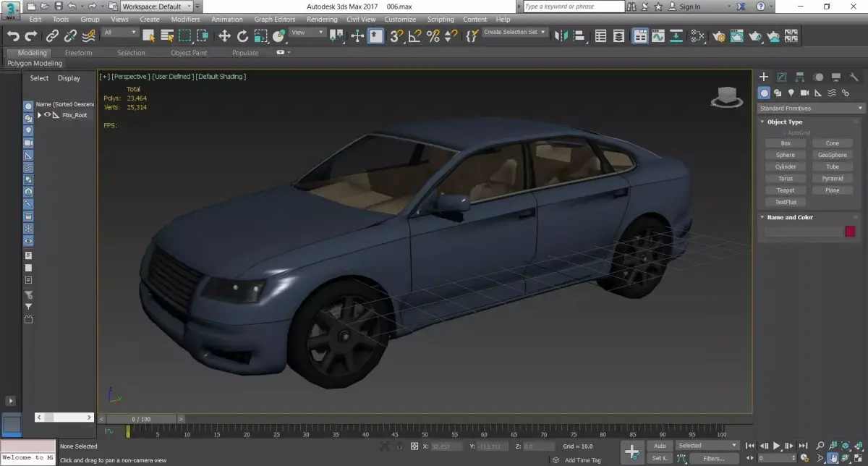Open the Curve Editor

[x=658, y=36]
